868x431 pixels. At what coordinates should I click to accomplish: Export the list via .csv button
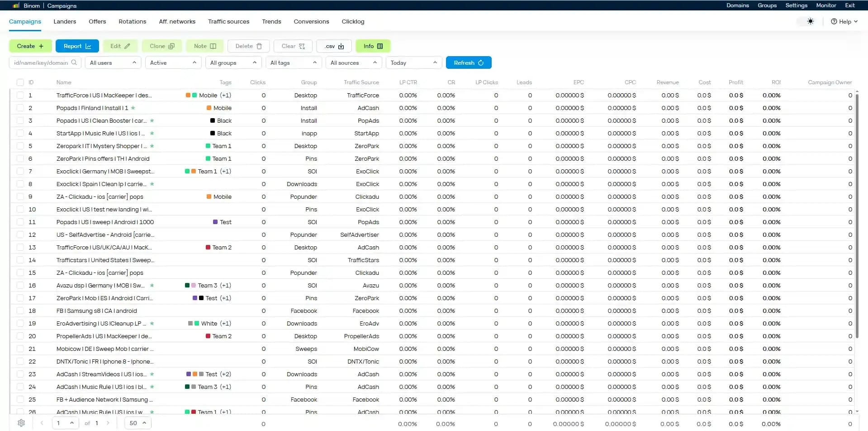click(334, 46)
